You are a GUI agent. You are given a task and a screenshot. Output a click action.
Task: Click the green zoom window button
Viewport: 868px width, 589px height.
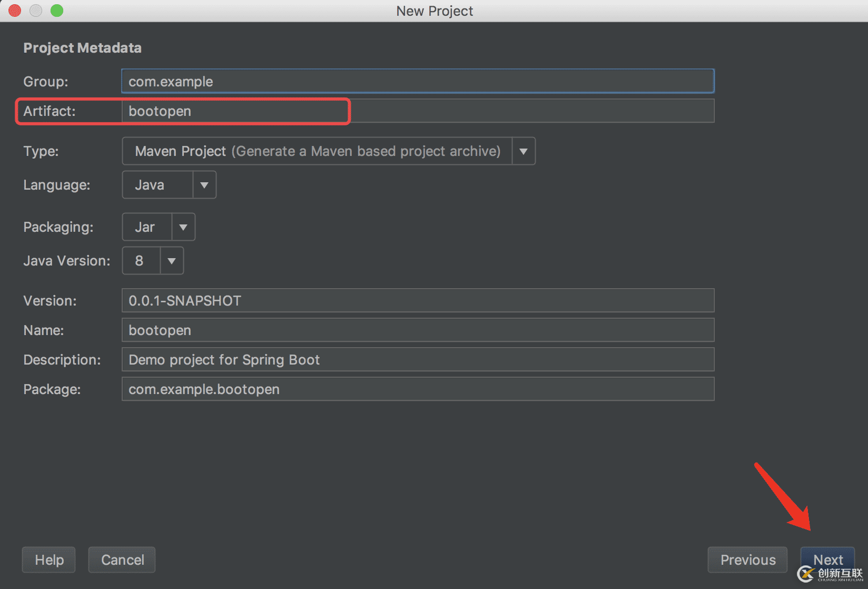click(57, 11)
